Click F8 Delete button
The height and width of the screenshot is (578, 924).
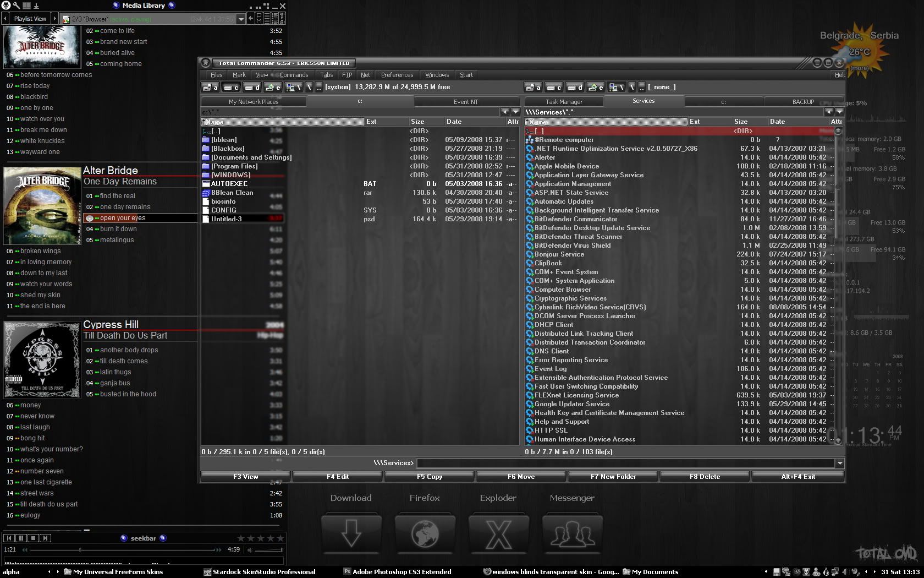pyautogui.click(x=705, y=477)
